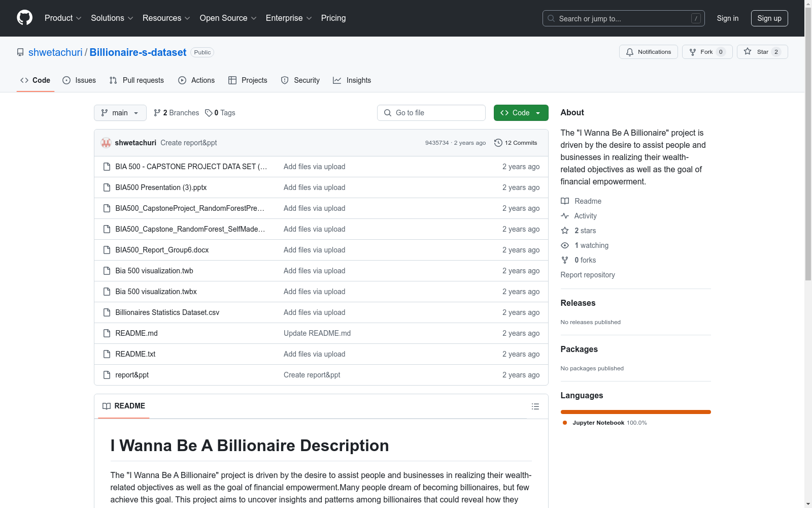Image resolution: width=812 pixels, height=508 pixels.
Task: Click the Sign up button
Action: (769, 18)
